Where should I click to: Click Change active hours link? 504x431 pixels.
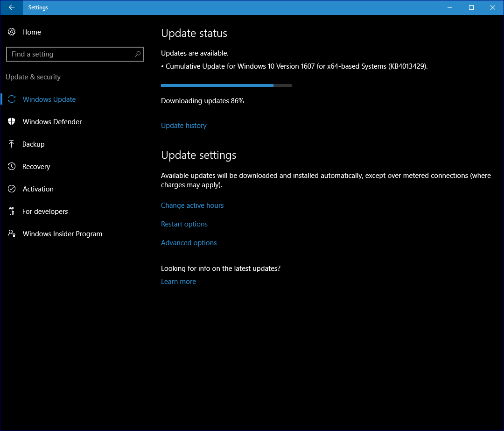pyautogui.click(x=192, y=205)
